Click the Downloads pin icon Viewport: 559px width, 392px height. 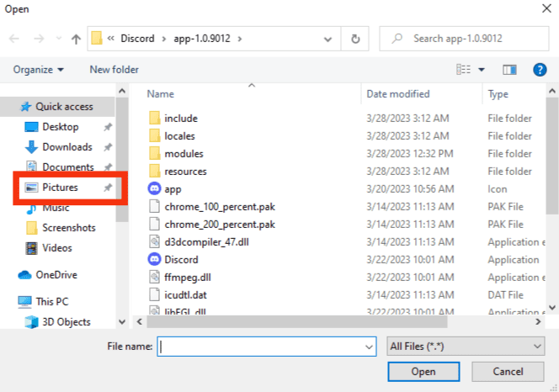tap(108, 147)
